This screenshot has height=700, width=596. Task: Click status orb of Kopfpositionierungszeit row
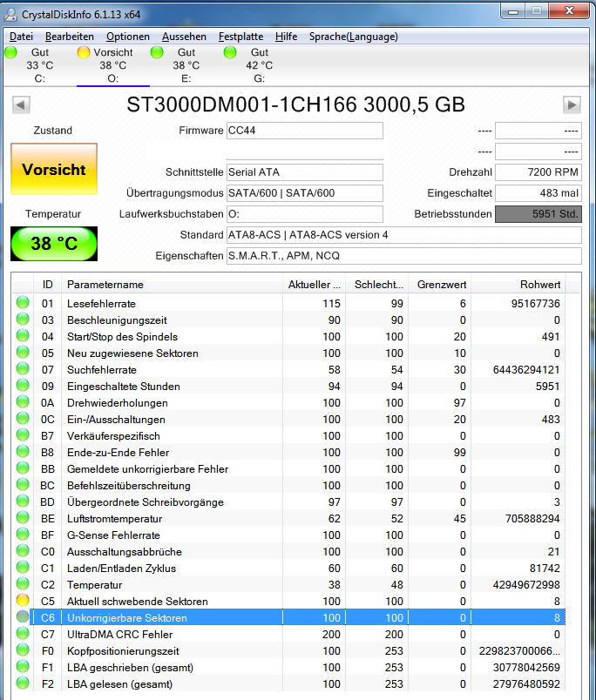[23, 650]
